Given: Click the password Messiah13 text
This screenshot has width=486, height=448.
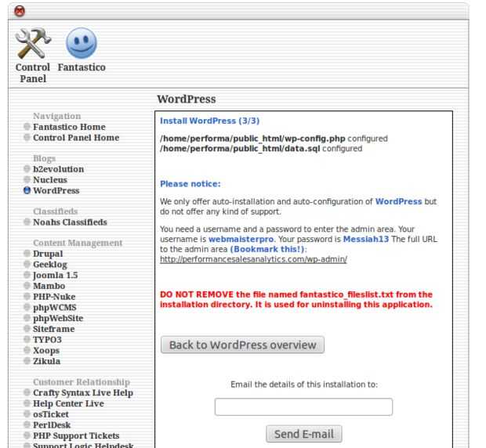Looking at the screenshot, I should pyautogui.click(x=366, y=240).
